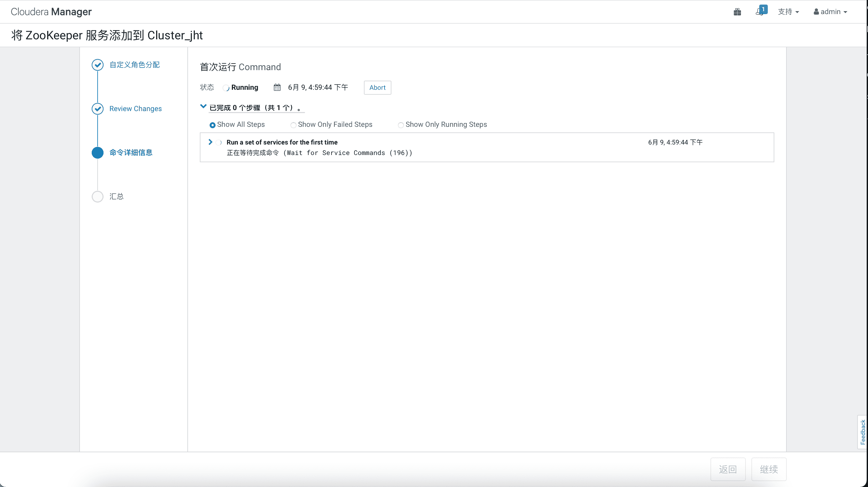Click the Review Changes step checkmark circle
The height and width of the screenshot is (487, 868).
coord(98,108)
